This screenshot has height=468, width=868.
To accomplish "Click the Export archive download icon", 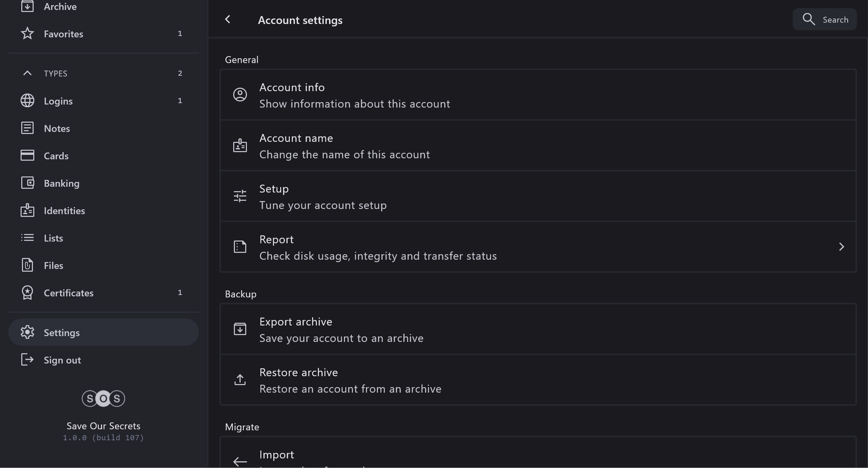I will (240, 329).
